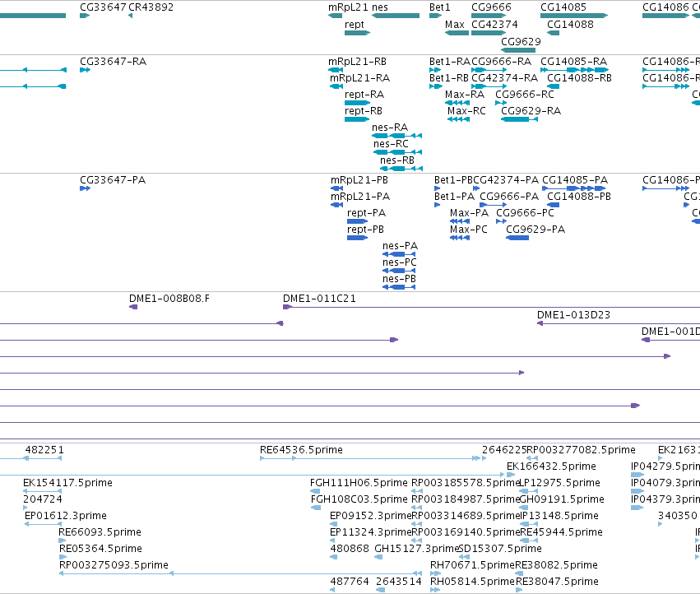Image resolution: width=700 pixels, height=594 pixels.
Task: Click protein Bet1-PB
Action: [438, 188]
